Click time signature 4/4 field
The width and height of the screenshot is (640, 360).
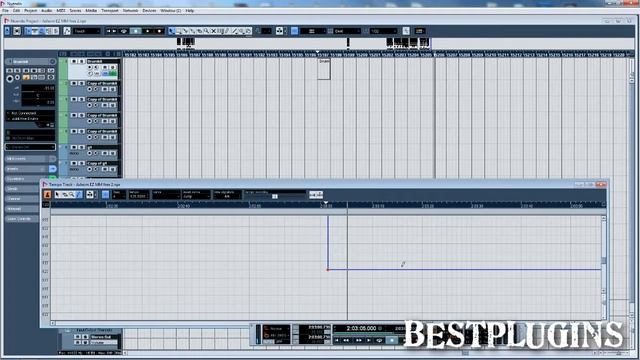click(227, 196)
